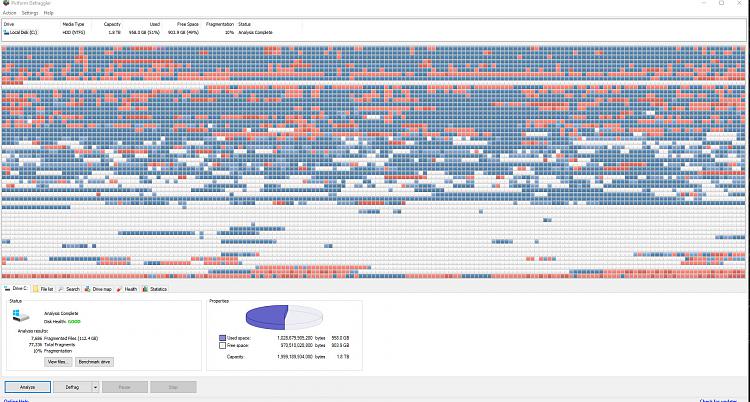Click the Disk Health GOOD label
The height and width of the screenshot is (402, 750).
[62, 322]
